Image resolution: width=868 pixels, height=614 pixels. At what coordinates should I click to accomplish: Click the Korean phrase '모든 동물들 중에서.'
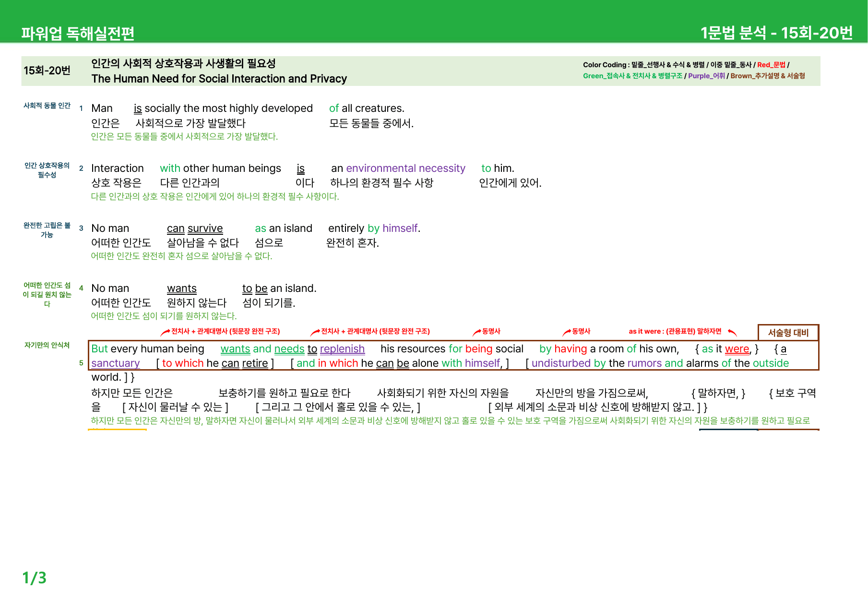[x=371, y=123]
